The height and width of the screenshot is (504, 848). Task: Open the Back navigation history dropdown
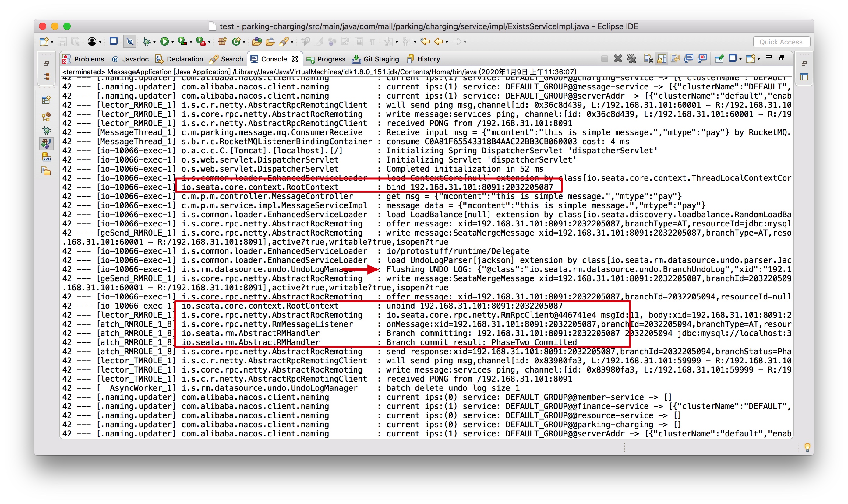pos(447,42)
